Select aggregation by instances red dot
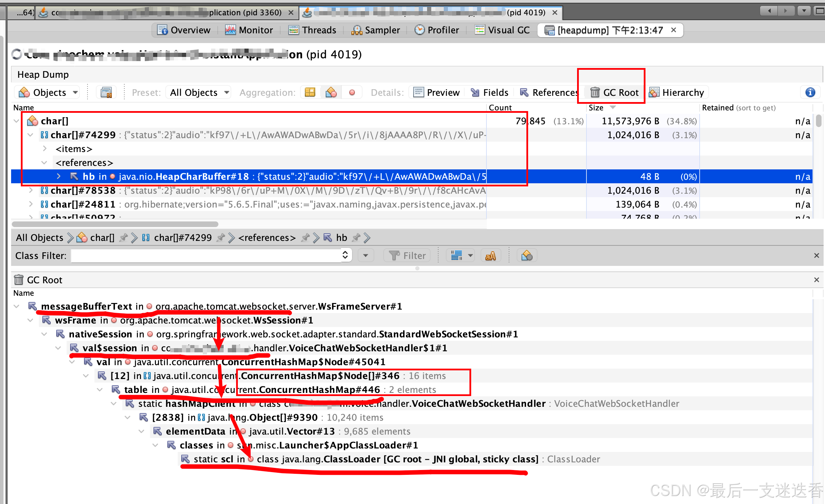The width and height of the screenshot is (825, 504). coord(352,92)
